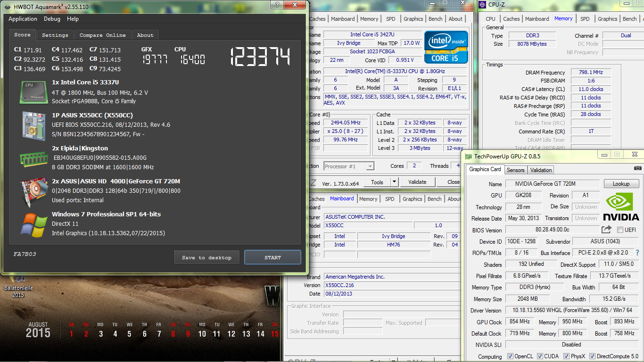Switch to the Sensors tab in GPU-Z

[x=515, y=170]
